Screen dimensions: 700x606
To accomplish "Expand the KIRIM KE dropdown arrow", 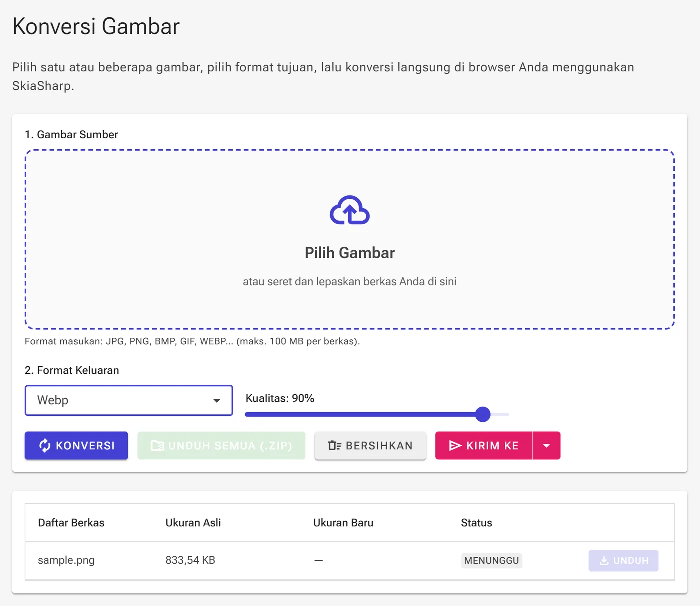I will [547, 445].
